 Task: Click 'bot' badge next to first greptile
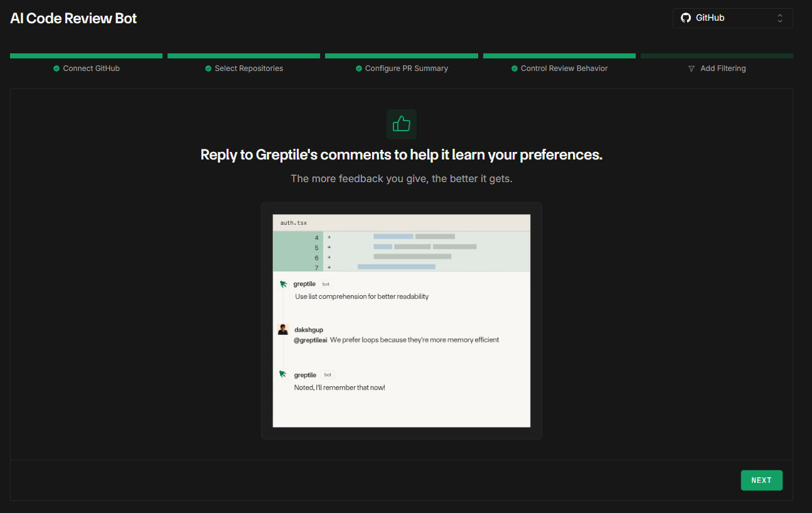pyautogui.click(x=326, y=284)
